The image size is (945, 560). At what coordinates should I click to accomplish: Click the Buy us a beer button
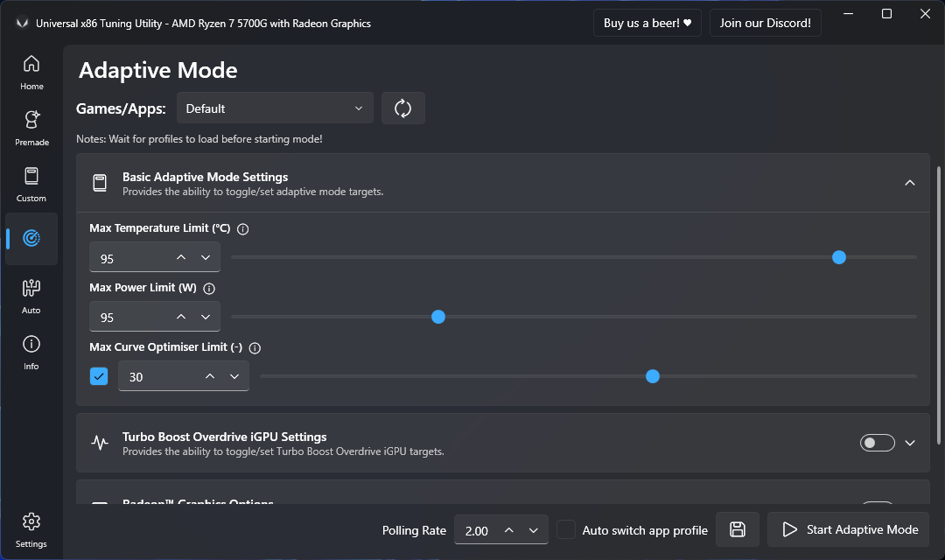coord(647,23)
